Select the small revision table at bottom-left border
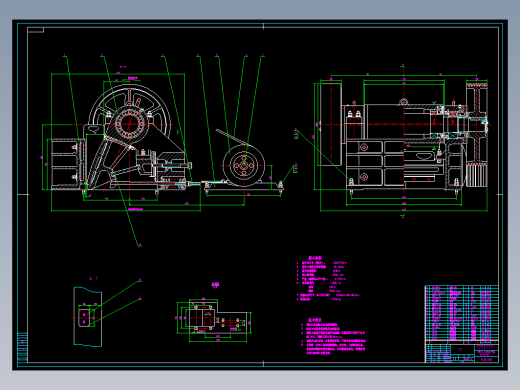Viewport: 520px width, 390px height. point(22,347)
